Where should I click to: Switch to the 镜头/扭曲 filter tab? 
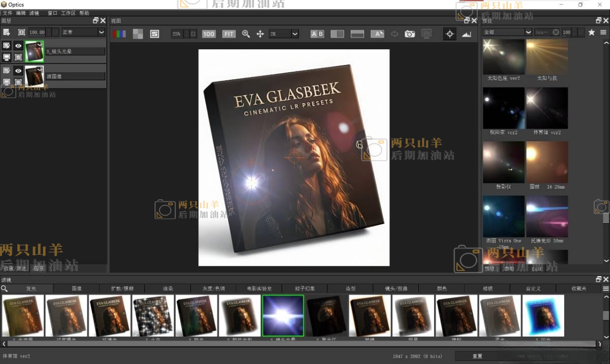click(x=396, y=288)
